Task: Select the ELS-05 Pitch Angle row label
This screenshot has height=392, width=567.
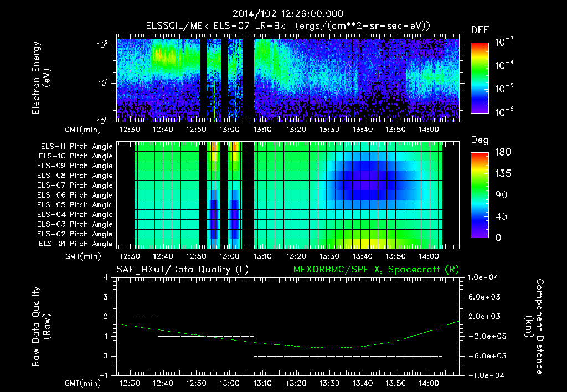Action: [75, 205]
